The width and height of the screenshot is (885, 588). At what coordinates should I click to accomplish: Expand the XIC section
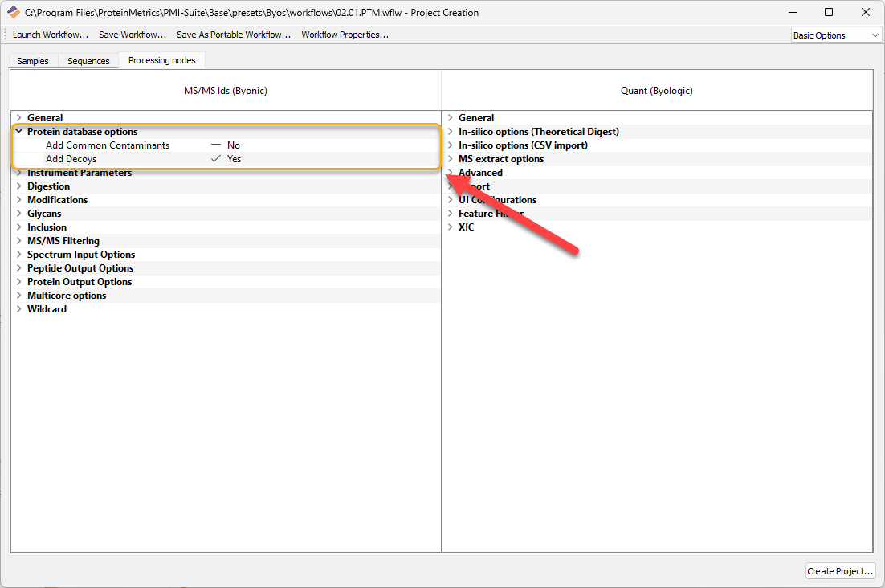[451, 227]
